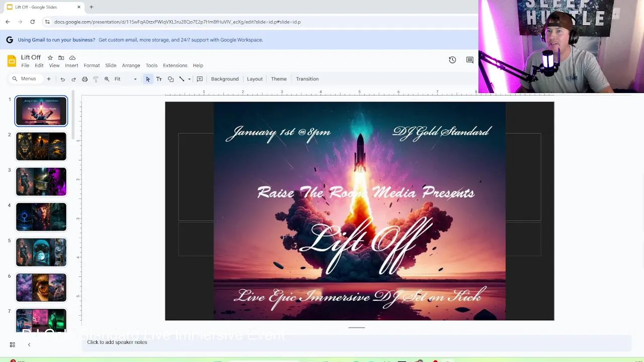Open the Format menu
644x362 pixels.
(x=92, y=65)
